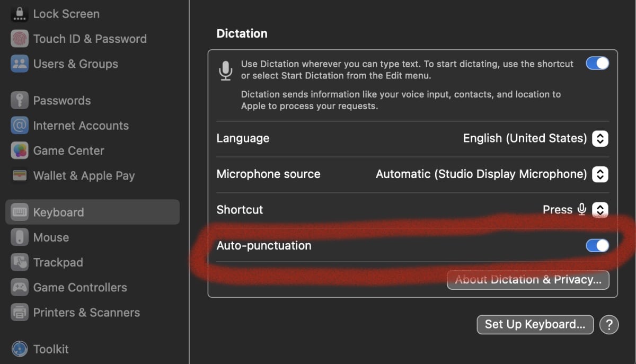Click the Printers & Scanners icon

coord(20,313)
